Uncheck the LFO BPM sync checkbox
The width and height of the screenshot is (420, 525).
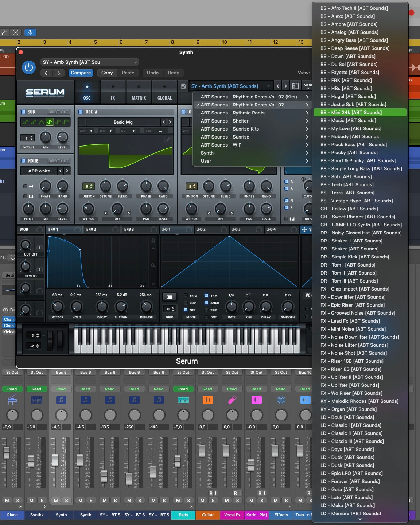(206, 296)
